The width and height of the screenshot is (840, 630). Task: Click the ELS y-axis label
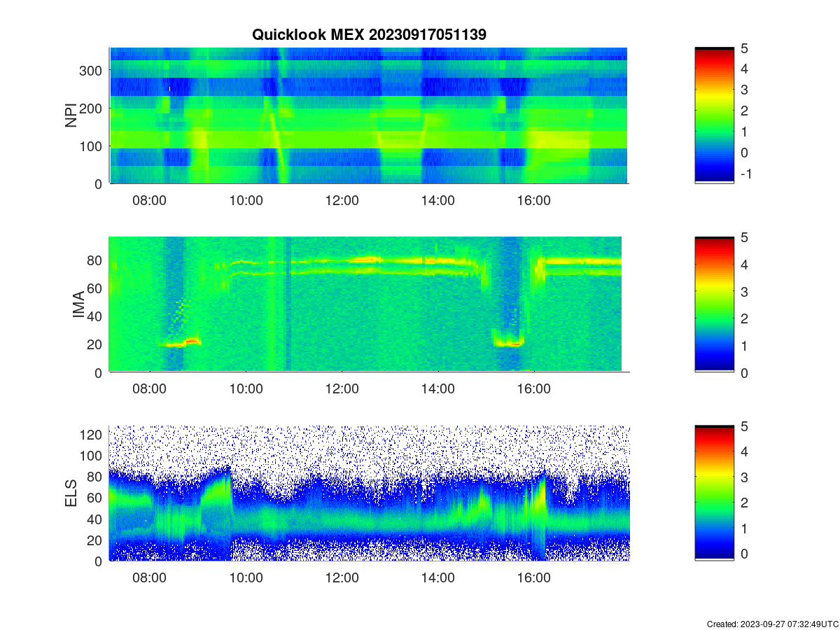71,493
